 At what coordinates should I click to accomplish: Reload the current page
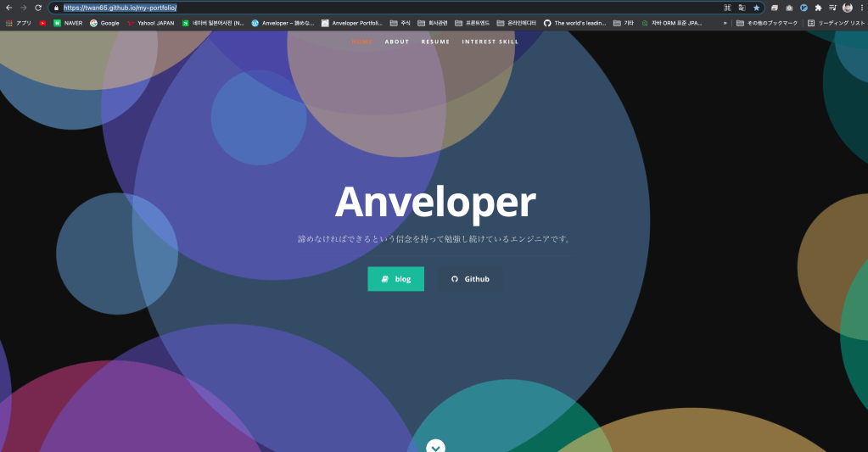pos(38,8)
